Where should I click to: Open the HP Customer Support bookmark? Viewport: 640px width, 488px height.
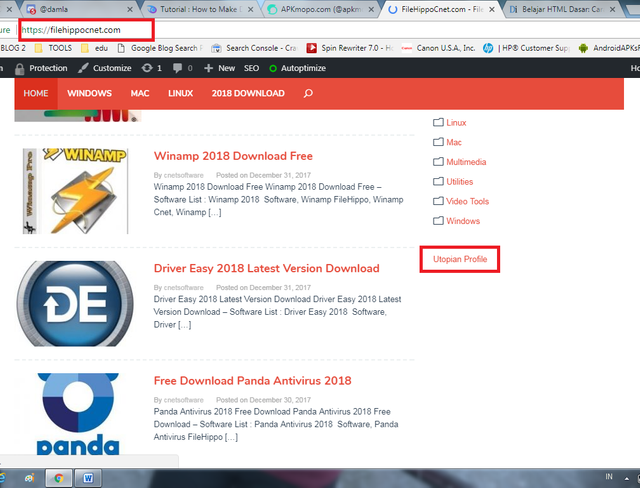[x=526, y=48]
